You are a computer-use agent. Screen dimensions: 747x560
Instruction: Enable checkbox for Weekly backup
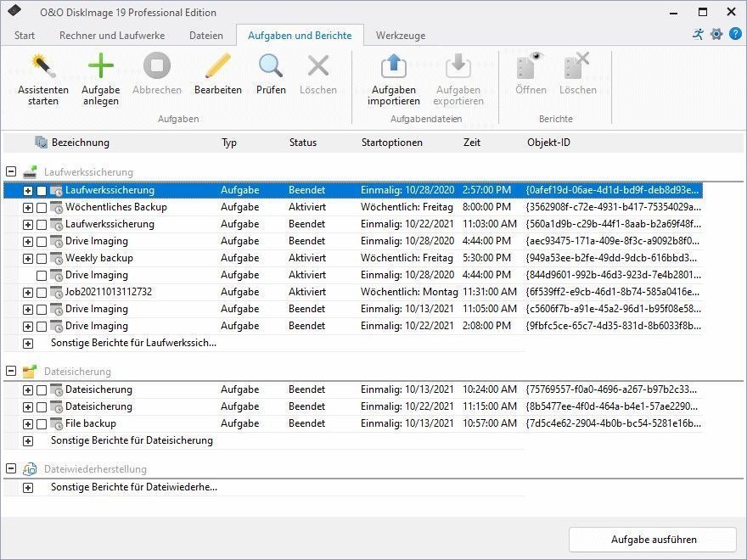pos(42,259)
